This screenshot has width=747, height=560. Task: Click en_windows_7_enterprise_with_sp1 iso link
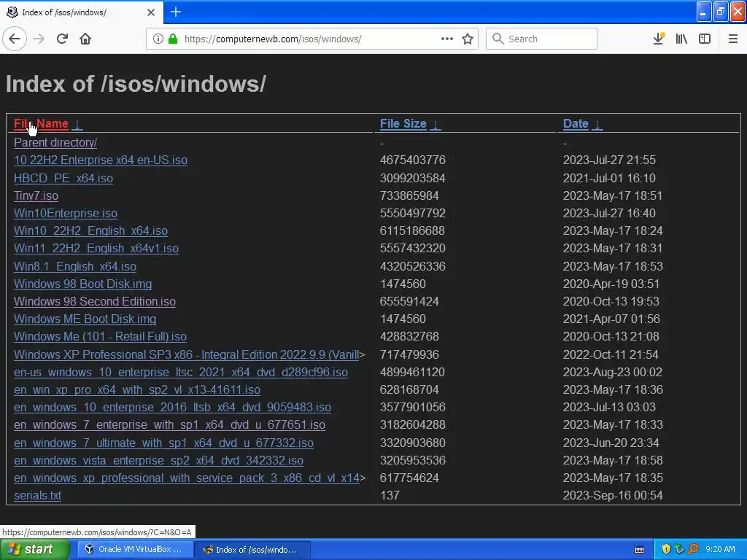pos(169,425)
